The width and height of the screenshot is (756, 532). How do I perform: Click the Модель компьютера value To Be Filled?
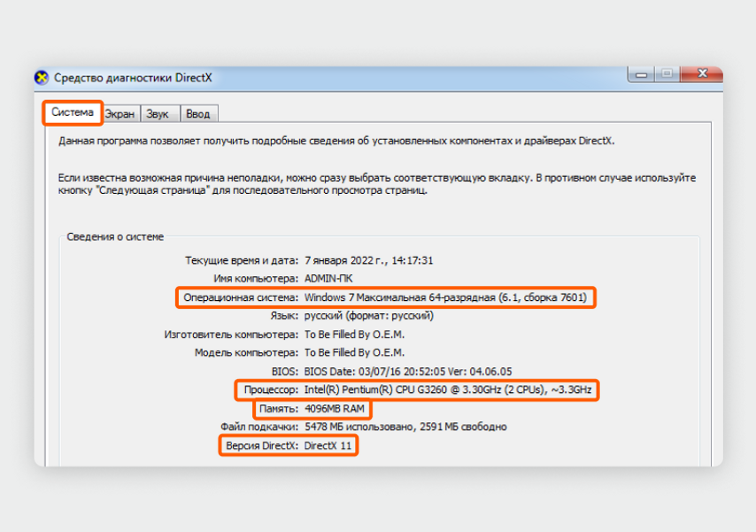354,352
